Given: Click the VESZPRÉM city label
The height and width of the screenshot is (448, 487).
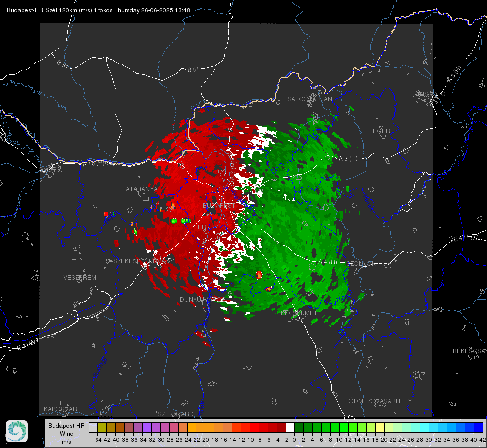Looking at the screenshot, I should point(80,277).
